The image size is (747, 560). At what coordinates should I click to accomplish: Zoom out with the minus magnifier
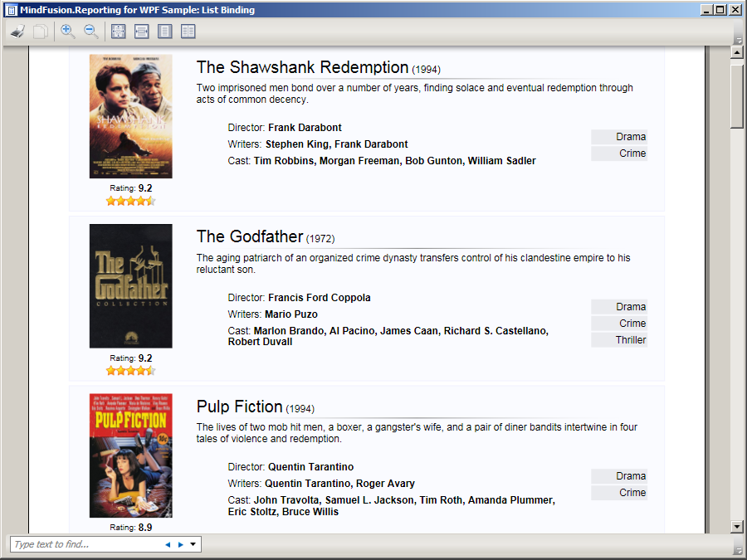click(x=91, y=32)
